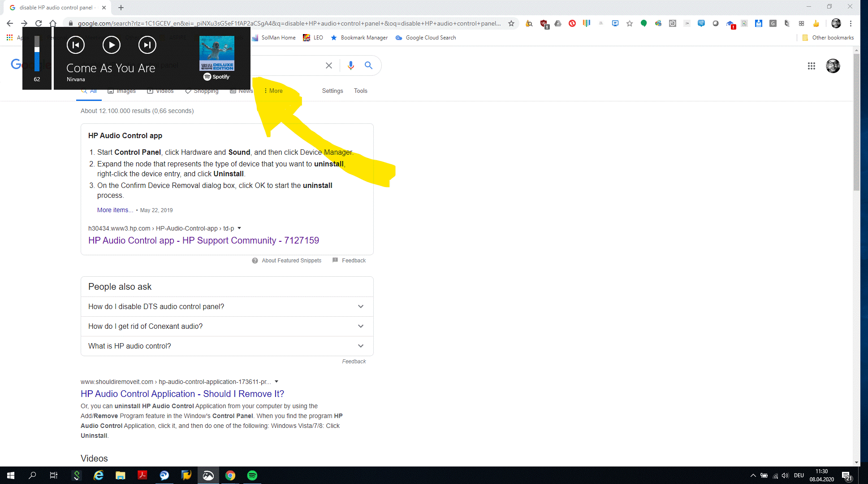Open the More search categories menu
The width and height of the screenshot is (868, 484).
273,91
